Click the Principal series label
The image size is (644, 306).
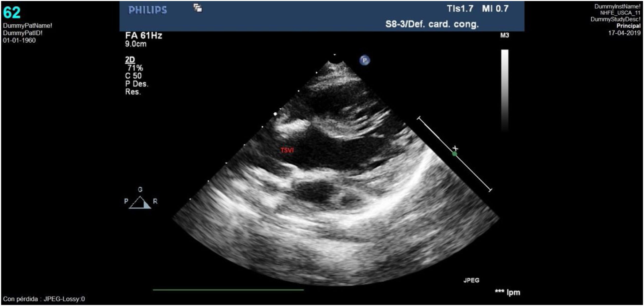pyautogui.click(x=628, y=26)
